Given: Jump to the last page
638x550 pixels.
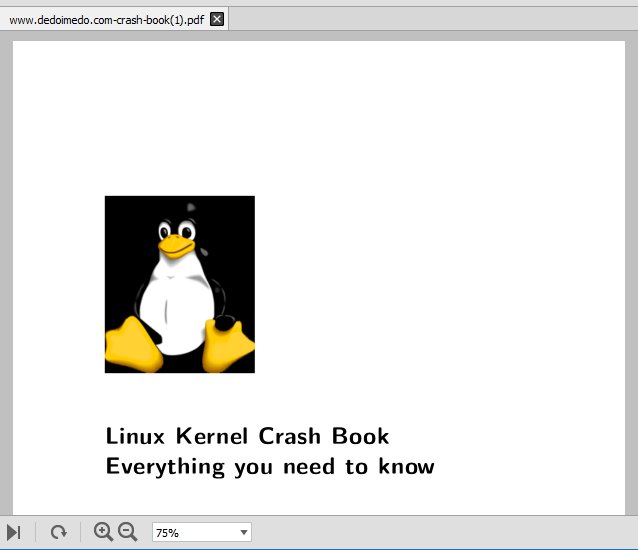Looking at the screenshot, I should point(14,532).
